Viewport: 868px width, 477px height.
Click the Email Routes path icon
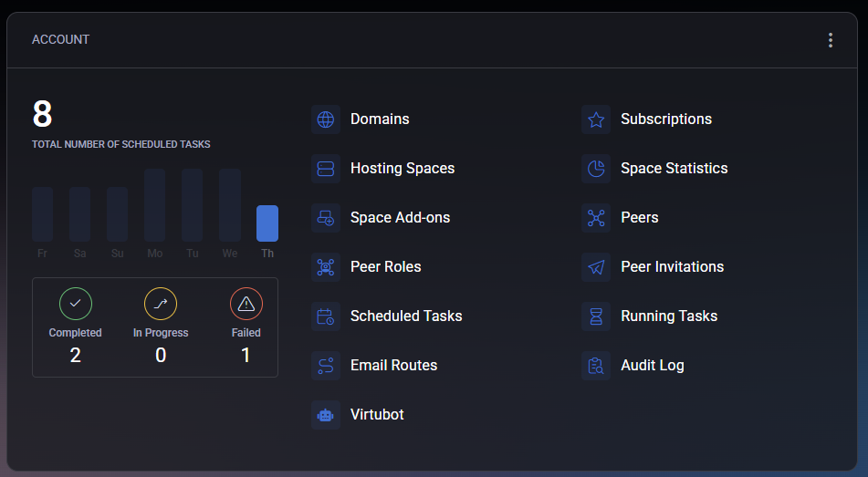pyautogui.click(x=326, y=366)
